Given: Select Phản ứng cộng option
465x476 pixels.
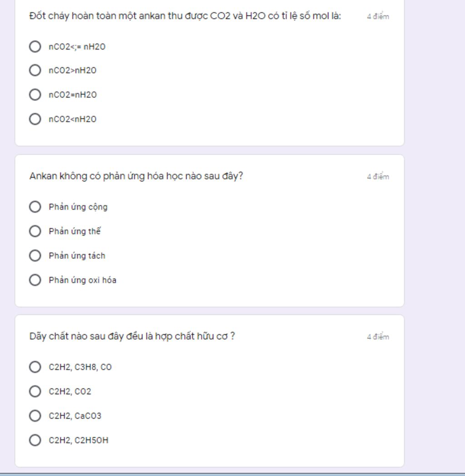Looking at the screenshot, I should (x=35, y=207).
